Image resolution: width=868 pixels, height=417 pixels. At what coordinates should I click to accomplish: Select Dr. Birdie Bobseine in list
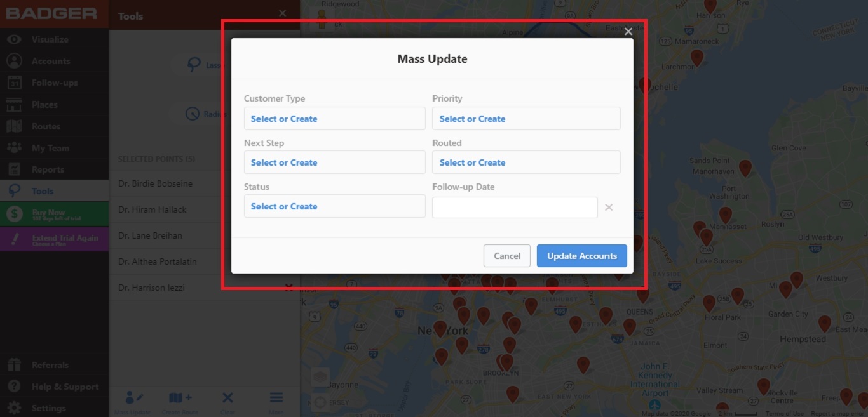pyautogui.click(x=204, y=183)
